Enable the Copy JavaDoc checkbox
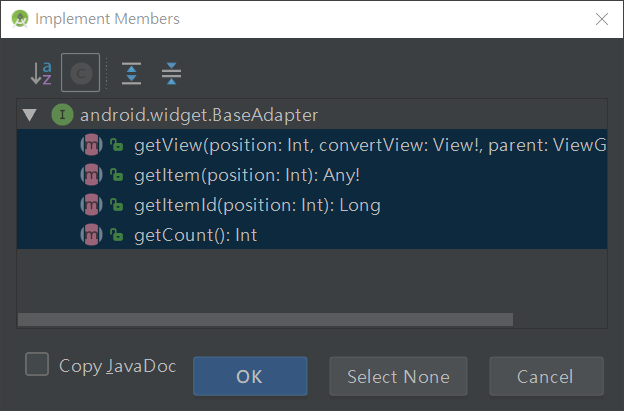 [x=37, y=364]
